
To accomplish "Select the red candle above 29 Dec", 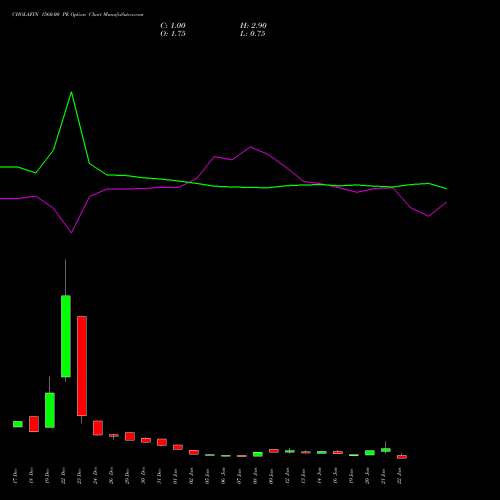I will [130, 436].
